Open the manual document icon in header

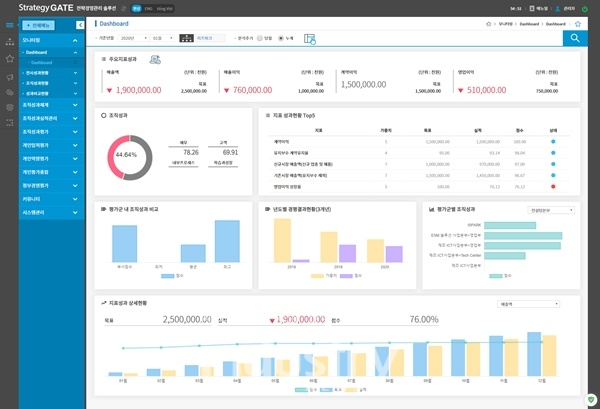(532, 8)
